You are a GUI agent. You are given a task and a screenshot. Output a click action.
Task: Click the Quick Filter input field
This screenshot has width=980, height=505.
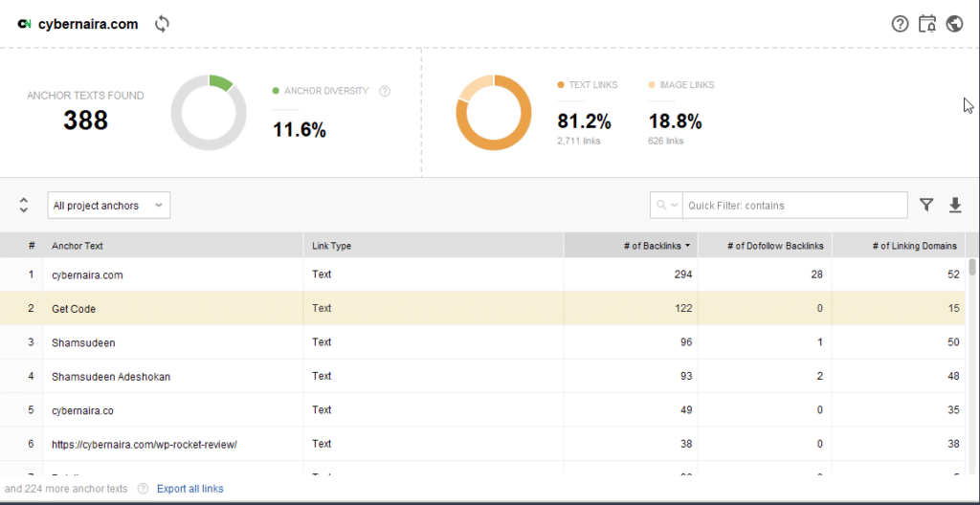point(794,206)
